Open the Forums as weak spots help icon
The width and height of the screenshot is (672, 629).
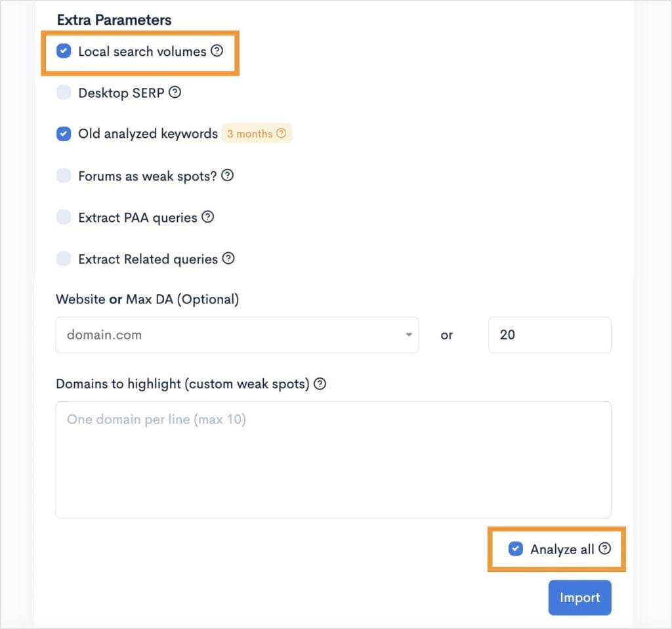227,175
